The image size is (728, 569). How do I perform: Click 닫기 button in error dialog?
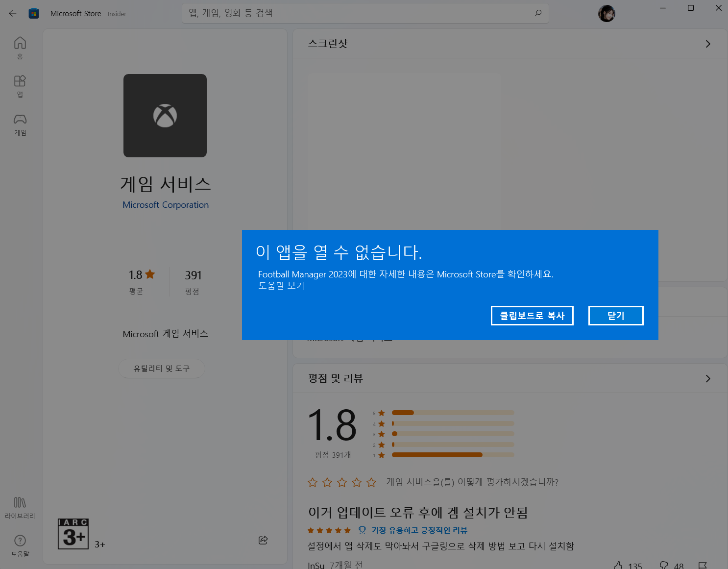(x=616, y=316)
